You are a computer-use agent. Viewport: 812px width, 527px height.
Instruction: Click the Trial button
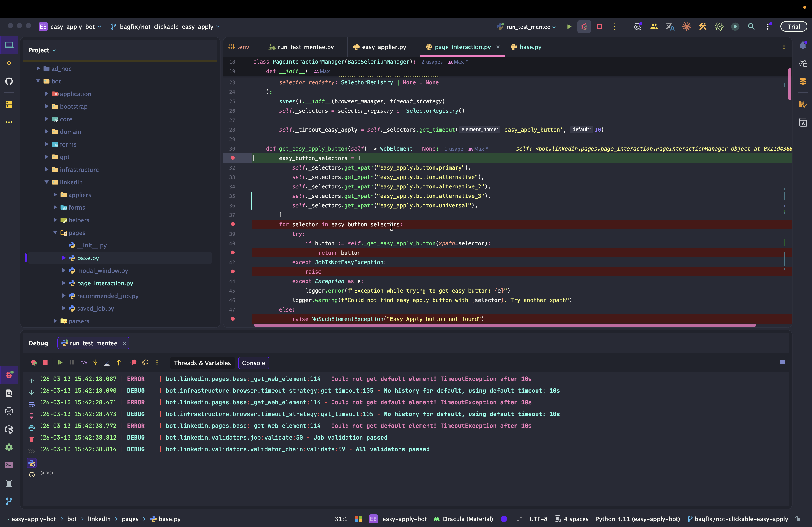793,27
